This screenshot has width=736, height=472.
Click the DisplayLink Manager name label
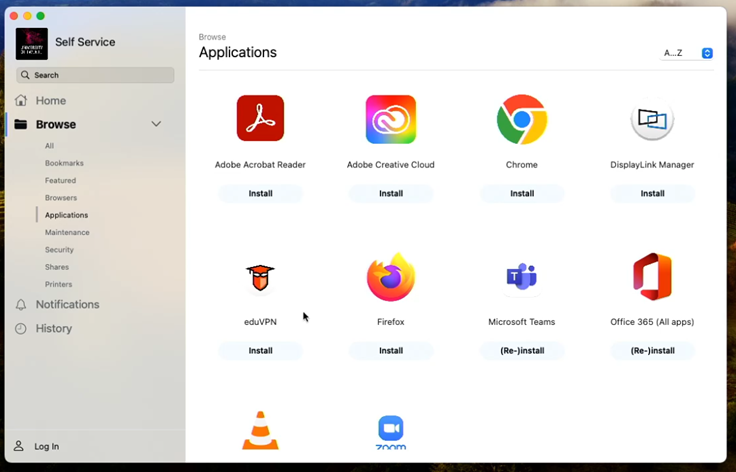652,165
